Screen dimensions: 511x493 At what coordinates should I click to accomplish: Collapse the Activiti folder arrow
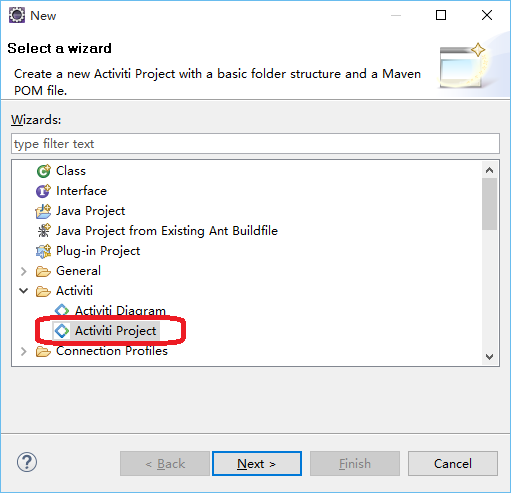[x=23, y=291]
